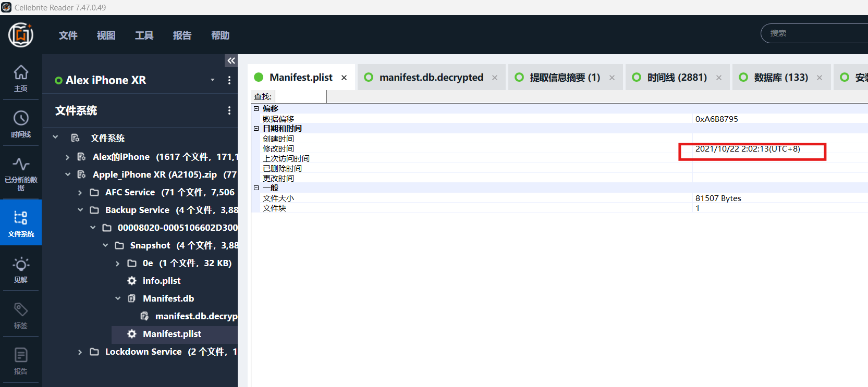Image resolution: width=868 pixels, height=387 pixels.
Task: Select the 修改时间 row label
Action: tap(278, 149)
